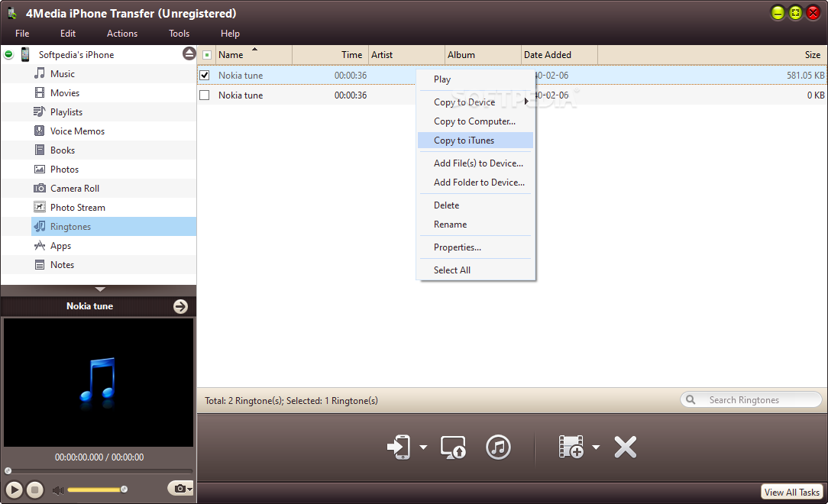Click the Photos icon in sidebar

click(x=40, y=170)
